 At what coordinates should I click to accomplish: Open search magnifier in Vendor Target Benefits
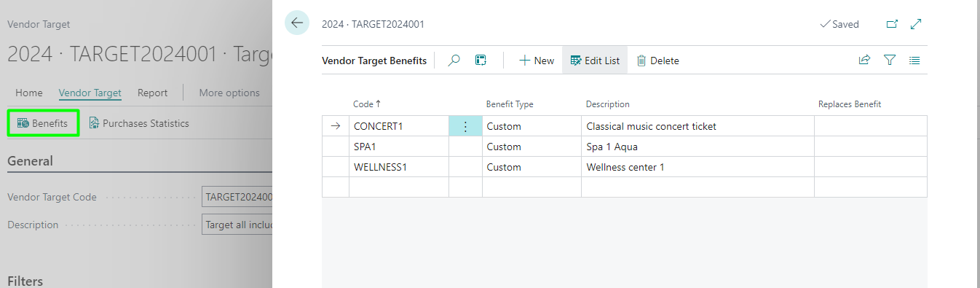(454, 61)
